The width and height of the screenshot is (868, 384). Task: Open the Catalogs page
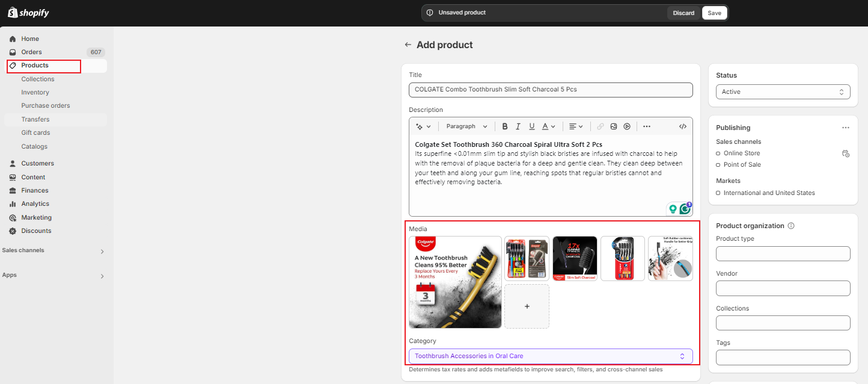click(x=34, y=146)
